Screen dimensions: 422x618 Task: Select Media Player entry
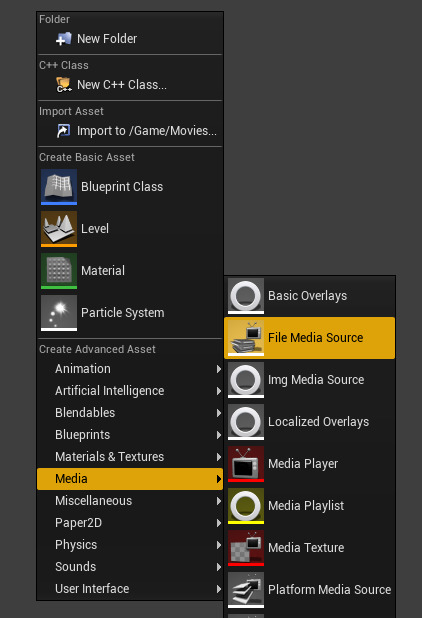[x=310, y=464]
